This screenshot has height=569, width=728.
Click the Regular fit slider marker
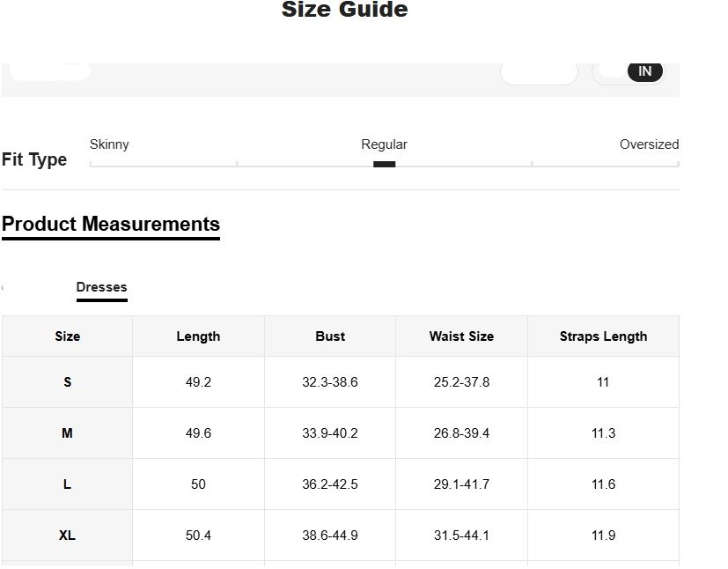coord(384,164)
